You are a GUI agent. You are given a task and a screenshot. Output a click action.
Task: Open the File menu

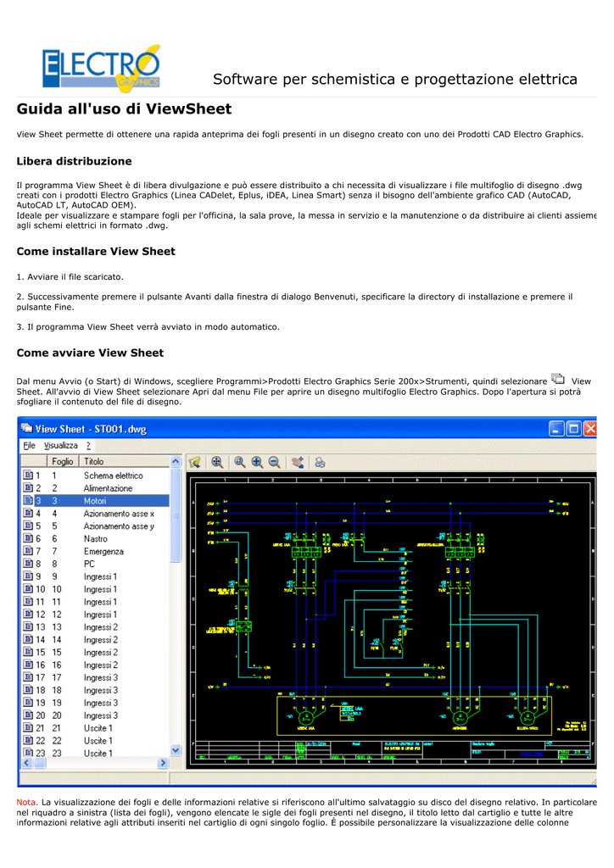(x=30, y=445)
